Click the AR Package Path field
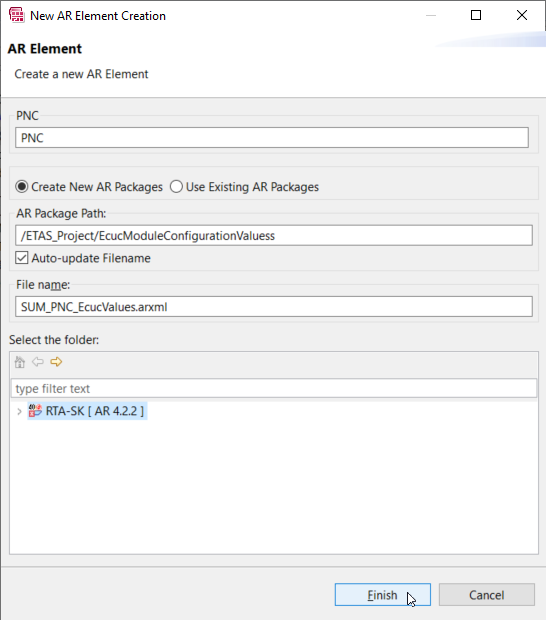The height and width of the screenshot is (620, 546). (x=274, y=235)
